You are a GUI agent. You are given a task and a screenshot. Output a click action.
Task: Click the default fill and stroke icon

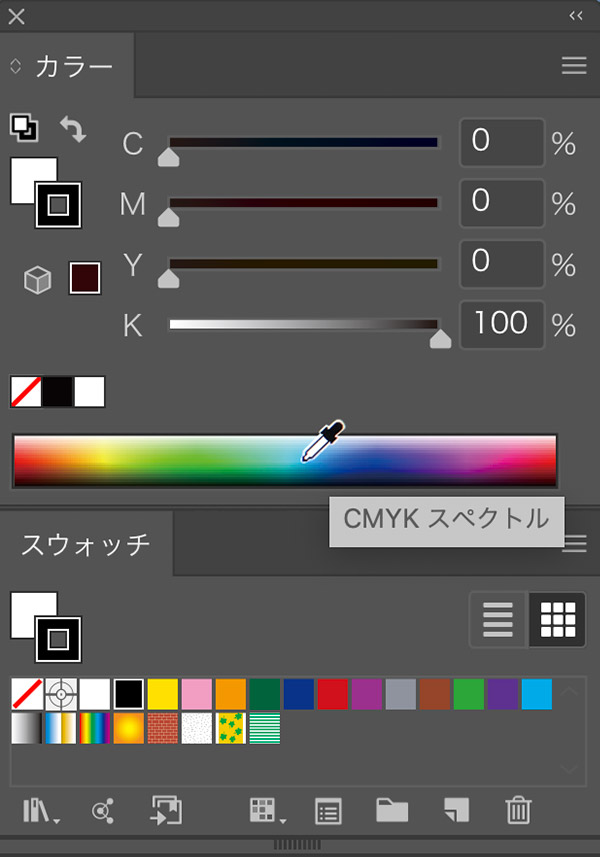[23, 127]
